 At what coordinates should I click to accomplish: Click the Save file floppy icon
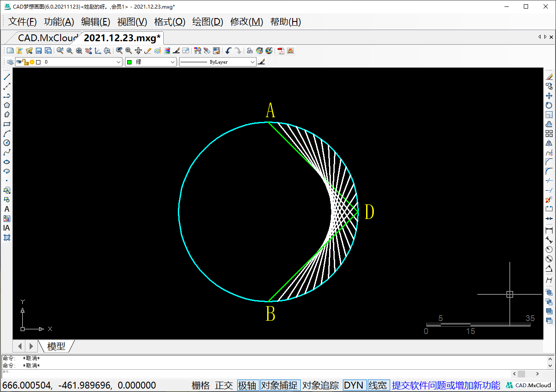pos(39,51)
